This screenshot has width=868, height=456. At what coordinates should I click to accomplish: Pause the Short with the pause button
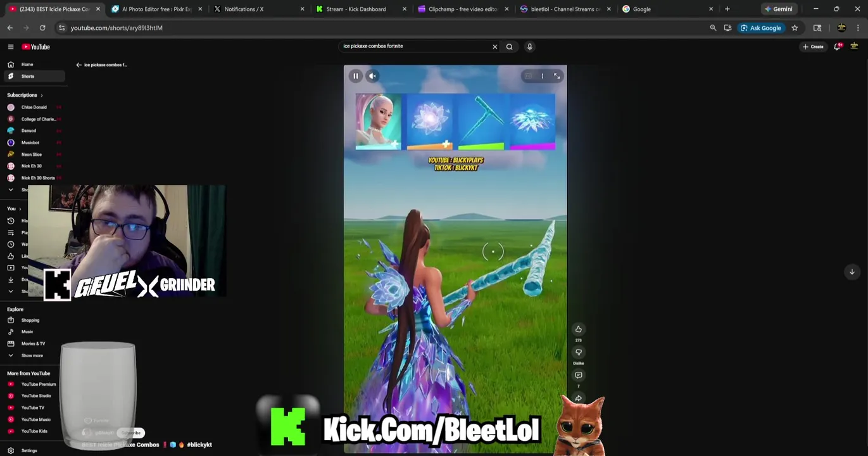[x=356, y=76]
